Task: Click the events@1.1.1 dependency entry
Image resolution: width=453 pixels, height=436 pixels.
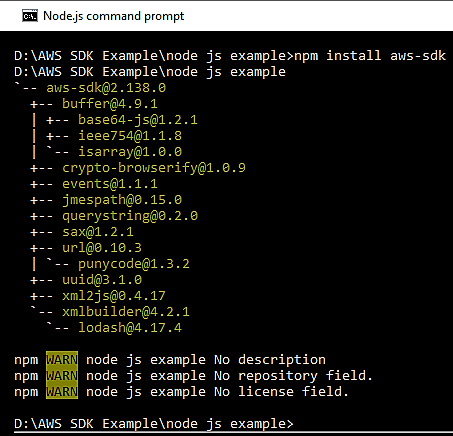Action: pyautogui.click(x=110, y=184)
